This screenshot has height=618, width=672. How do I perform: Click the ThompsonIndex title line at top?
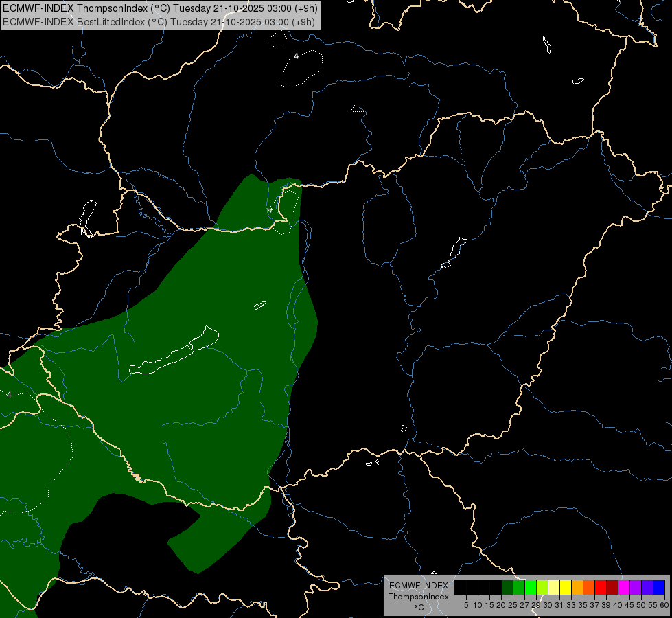161,8
